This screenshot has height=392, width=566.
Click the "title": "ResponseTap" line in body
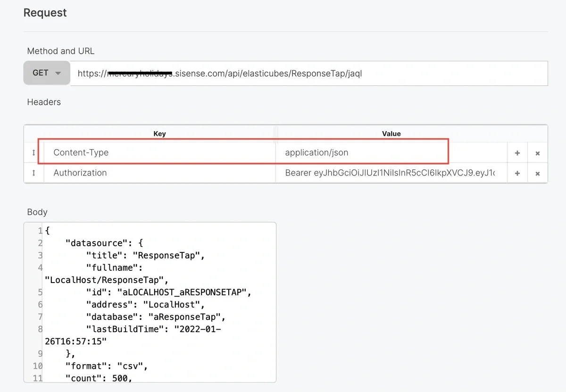click(x=145, y=256)
